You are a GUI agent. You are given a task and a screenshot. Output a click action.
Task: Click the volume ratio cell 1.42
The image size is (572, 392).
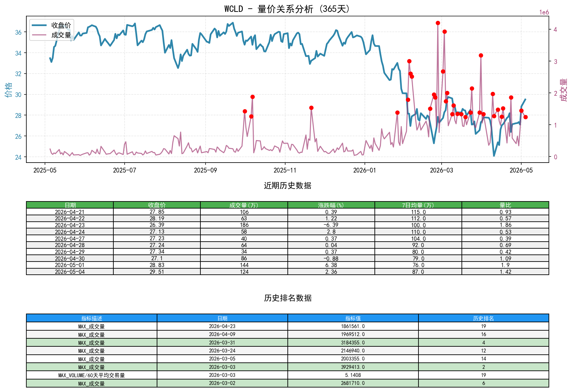tap(505, 272)
